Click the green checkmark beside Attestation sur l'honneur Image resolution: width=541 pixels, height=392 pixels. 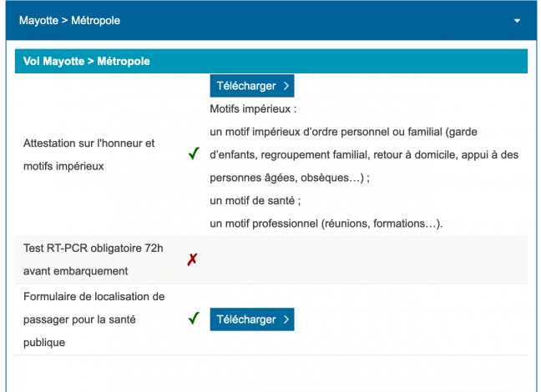(x=194, y=153)
